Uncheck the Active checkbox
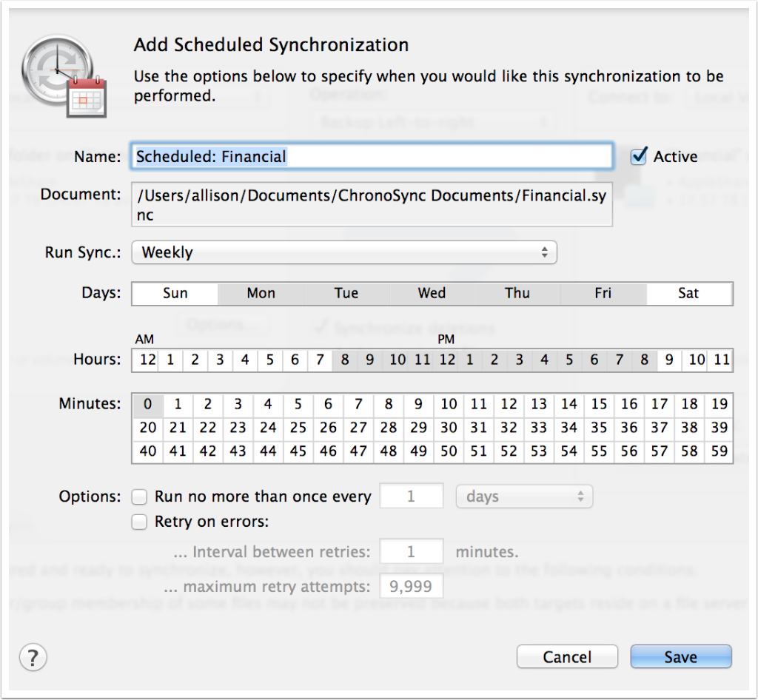Viewport: 758px width, 700px height. 638,156
